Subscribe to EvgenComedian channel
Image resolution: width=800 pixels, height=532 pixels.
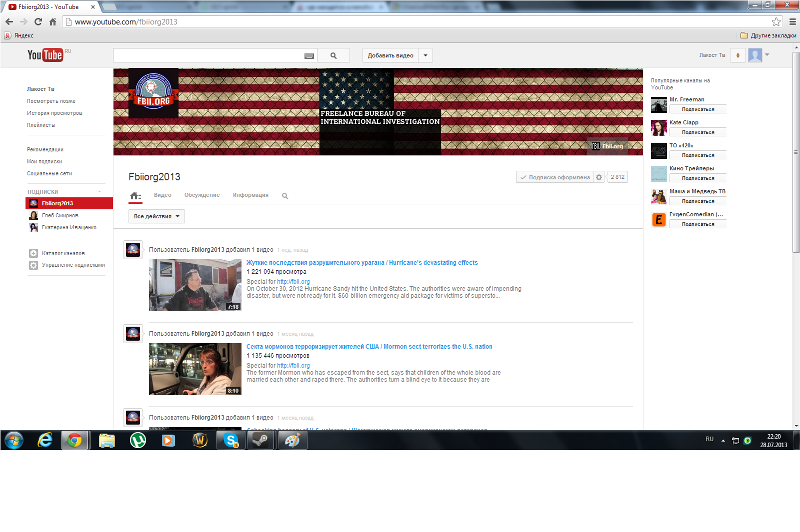click(697, 224)
